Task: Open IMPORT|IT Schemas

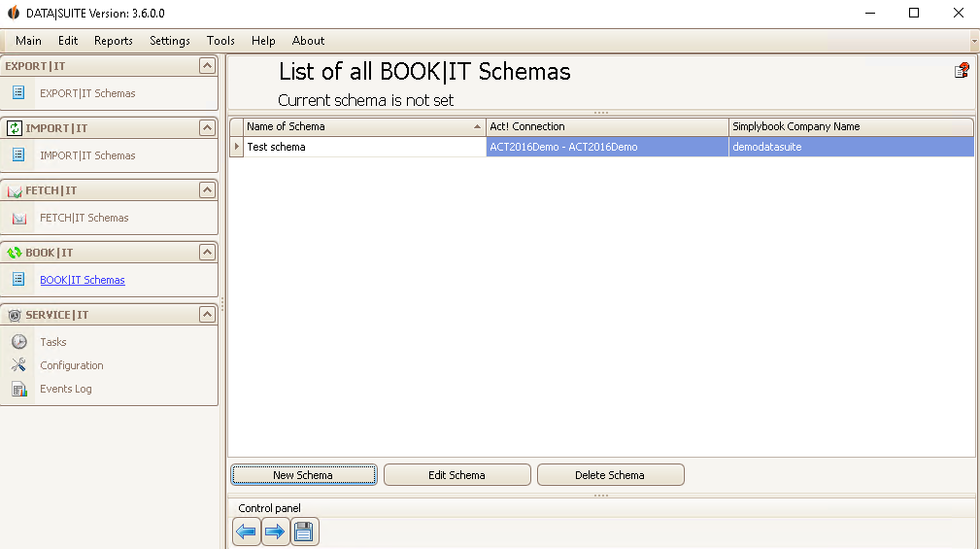Action: click(87, 155)
